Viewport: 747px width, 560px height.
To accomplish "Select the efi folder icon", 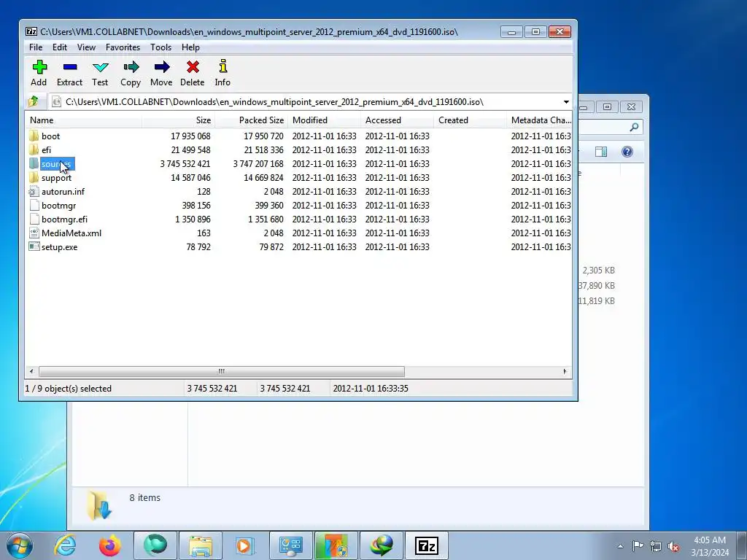I will coord(34,150).
